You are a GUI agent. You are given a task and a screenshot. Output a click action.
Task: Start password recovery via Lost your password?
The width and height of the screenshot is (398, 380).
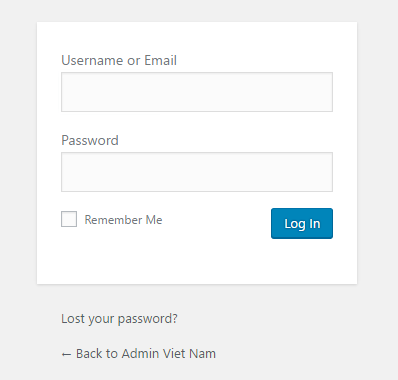pos(119,319)
